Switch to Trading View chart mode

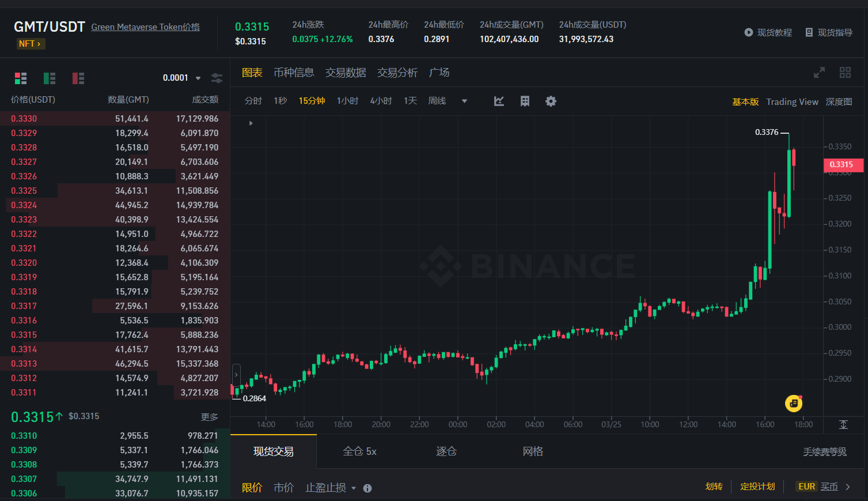792,101
